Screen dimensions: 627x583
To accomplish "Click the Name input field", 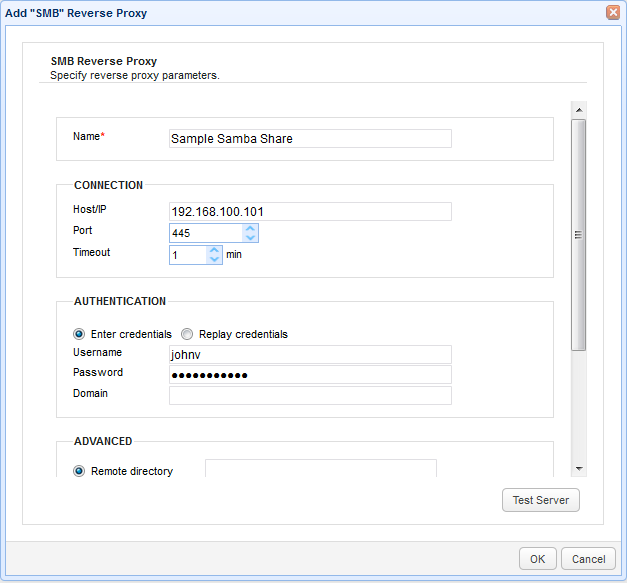I will coord(310,139).
